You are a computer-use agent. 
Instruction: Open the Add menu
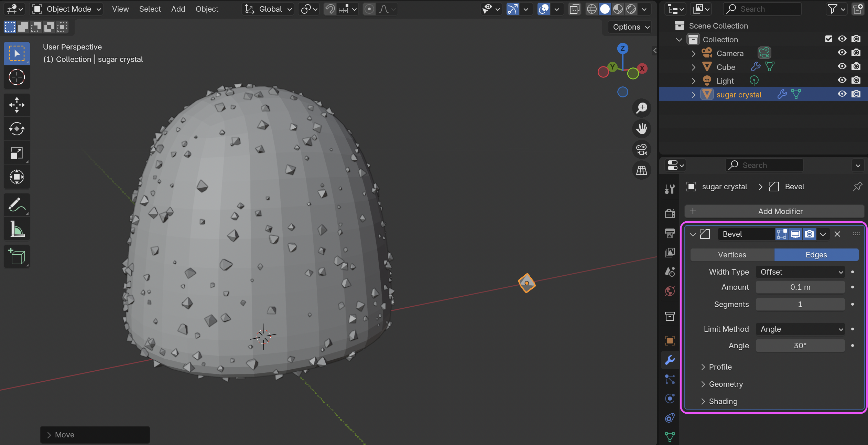click(x=178, y=9)
